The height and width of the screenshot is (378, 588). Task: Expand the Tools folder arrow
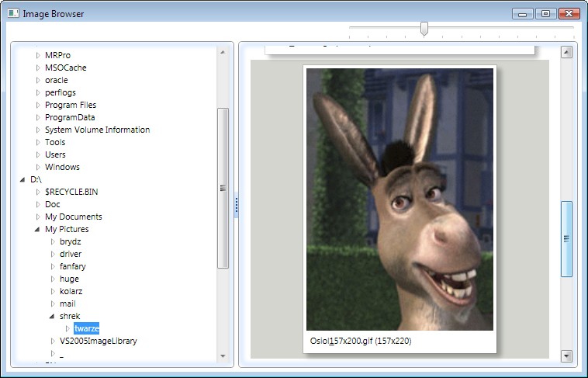(x=38, y=142)
